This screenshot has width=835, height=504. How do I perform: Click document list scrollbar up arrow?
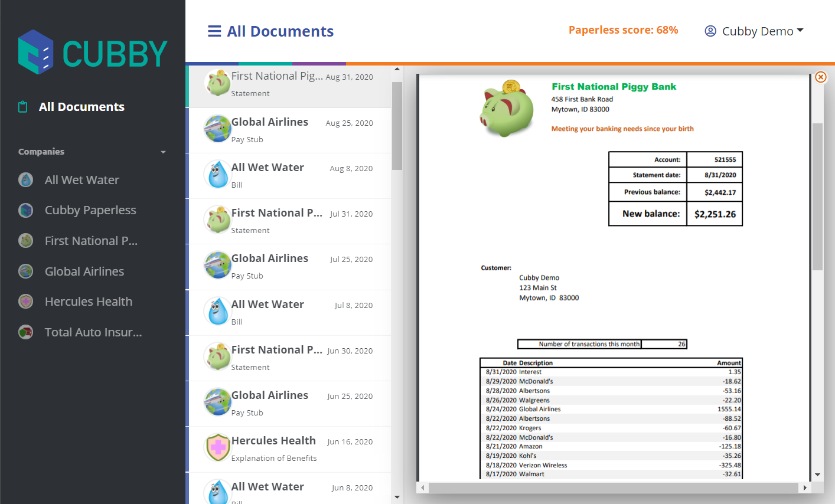click(397, 69)
